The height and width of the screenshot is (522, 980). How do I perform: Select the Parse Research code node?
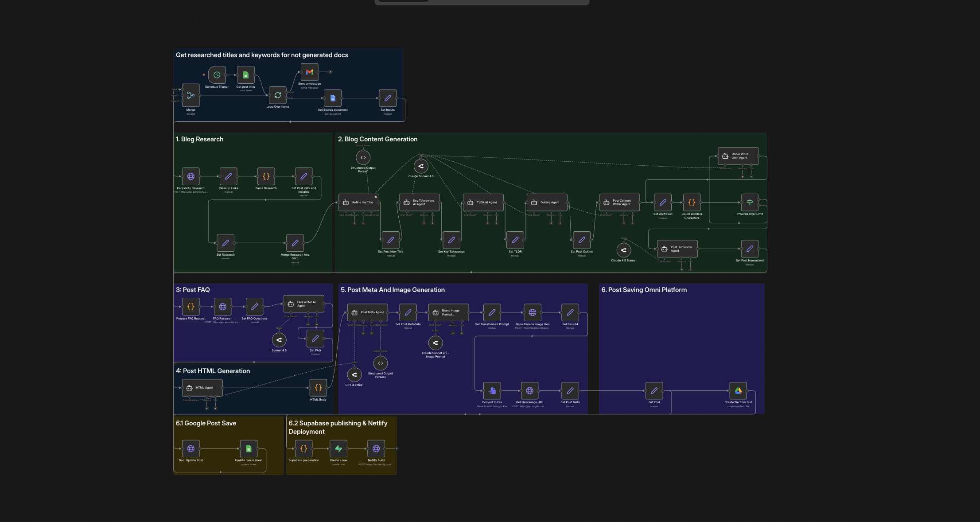[266, 176]
